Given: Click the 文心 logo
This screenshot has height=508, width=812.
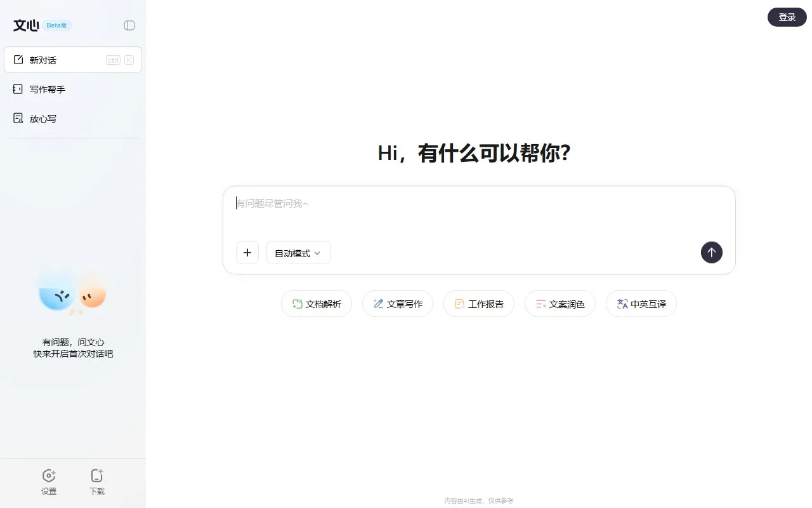Looking at the screenshot, I should tap(25, 25).
